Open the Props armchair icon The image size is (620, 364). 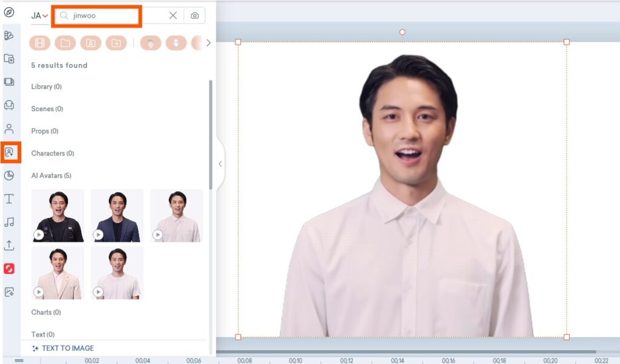point(9,105)
